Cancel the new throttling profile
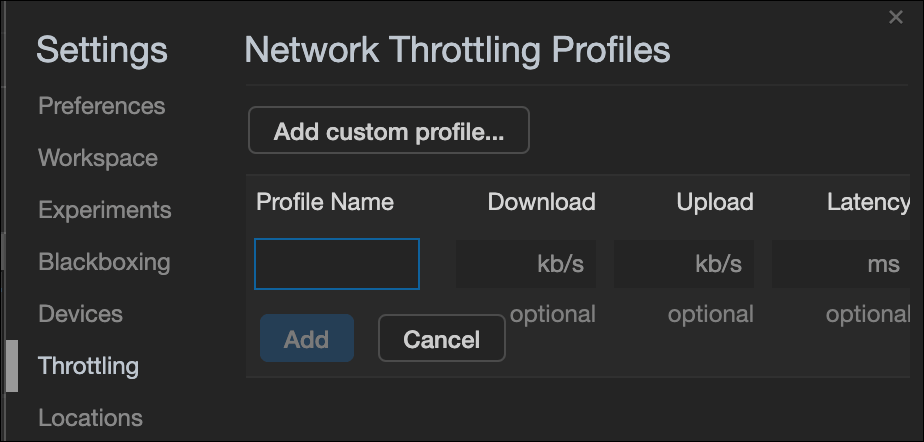Image resolution: width=924 pixels, height=442 pixels. point(441,338)
